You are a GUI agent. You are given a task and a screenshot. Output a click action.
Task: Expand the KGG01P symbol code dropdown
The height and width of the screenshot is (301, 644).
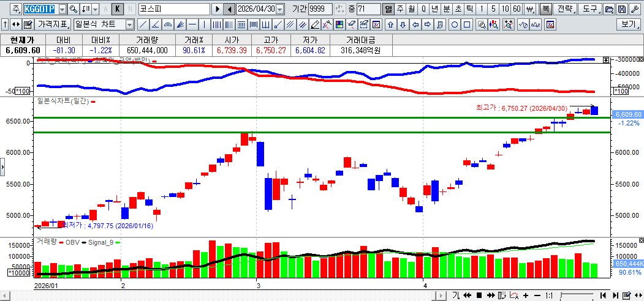click(62, 9)
